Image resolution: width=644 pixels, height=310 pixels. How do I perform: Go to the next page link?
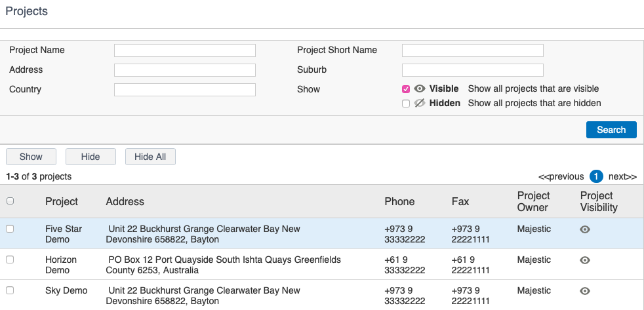point(622,176)
